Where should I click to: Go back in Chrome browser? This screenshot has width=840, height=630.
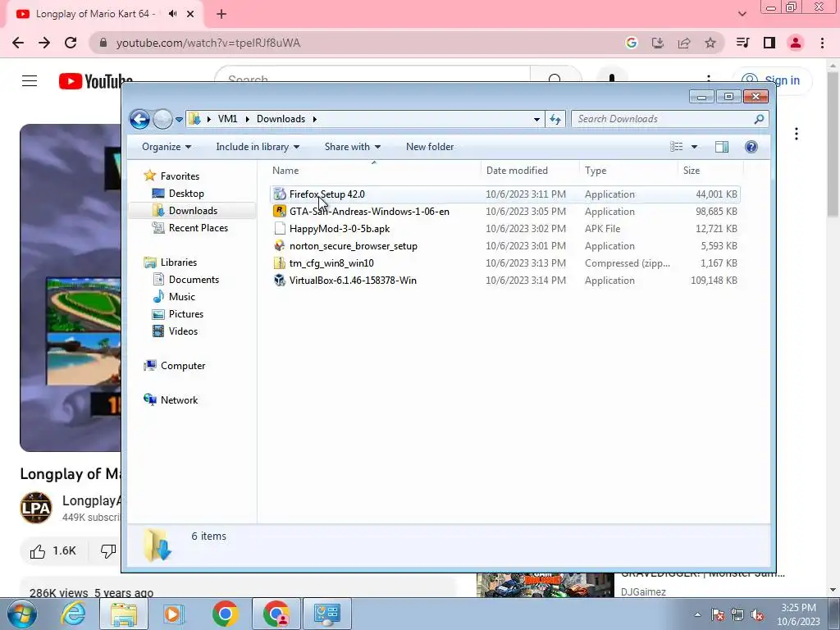coord(18,43)
